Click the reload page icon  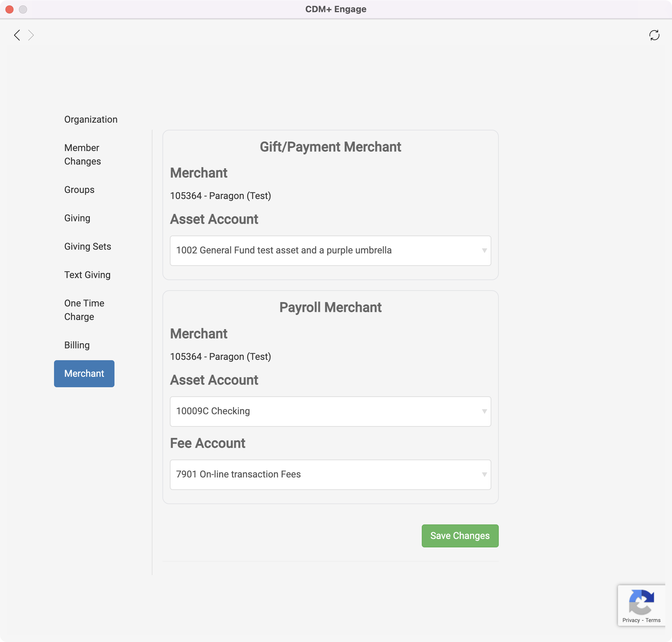[654, 35]
